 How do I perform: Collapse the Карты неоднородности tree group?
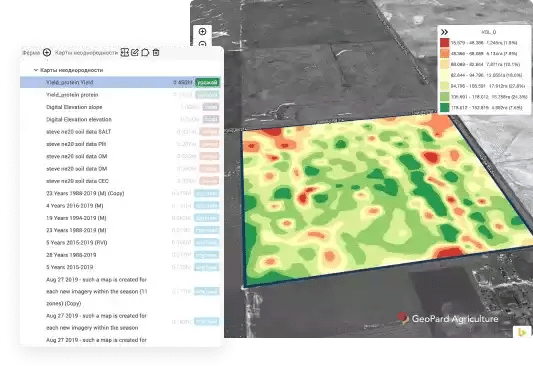click(36, 70)
